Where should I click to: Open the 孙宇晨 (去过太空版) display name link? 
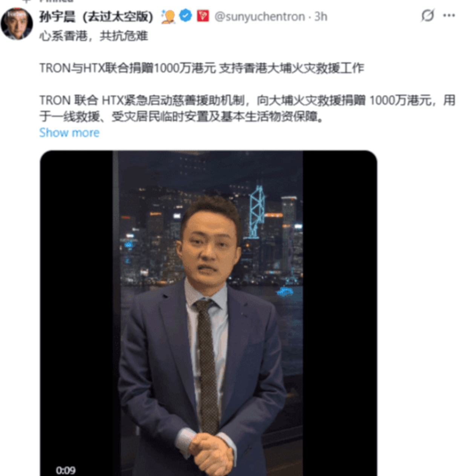pos(96,17)
